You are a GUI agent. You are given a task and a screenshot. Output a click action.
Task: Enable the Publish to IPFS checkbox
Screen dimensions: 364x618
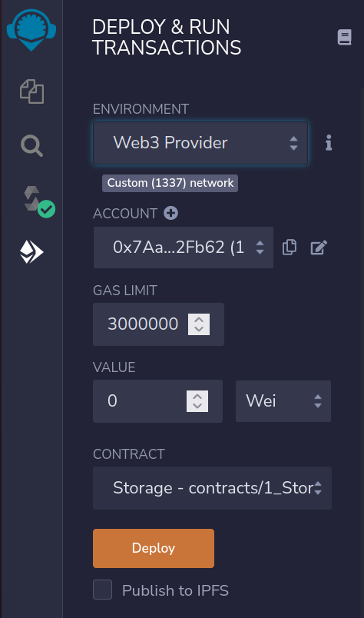(x=102, y=590)
